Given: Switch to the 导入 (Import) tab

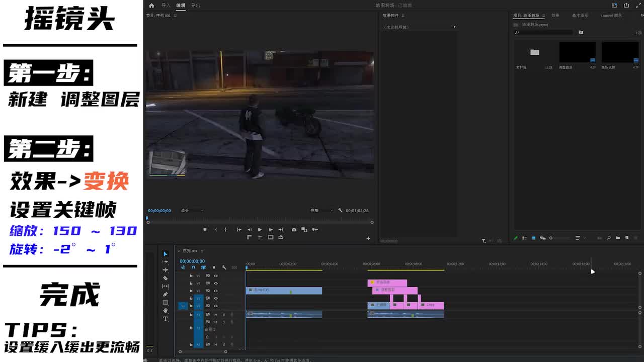Looking at the screenshot, I should [166, 6].
